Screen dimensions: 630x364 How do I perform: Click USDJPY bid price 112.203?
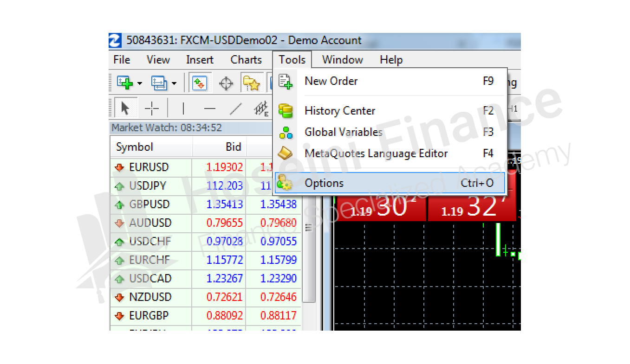(225, 186)
